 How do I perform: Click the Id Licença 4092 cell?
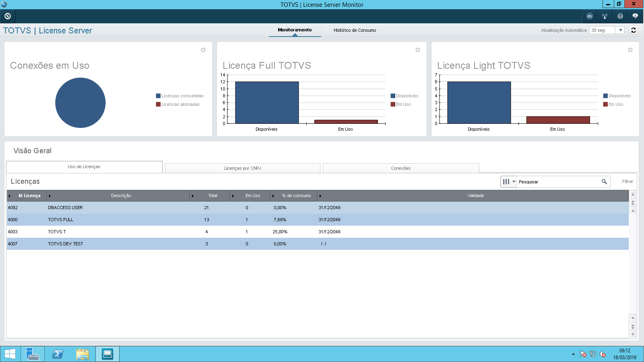[x=13, y=208]
